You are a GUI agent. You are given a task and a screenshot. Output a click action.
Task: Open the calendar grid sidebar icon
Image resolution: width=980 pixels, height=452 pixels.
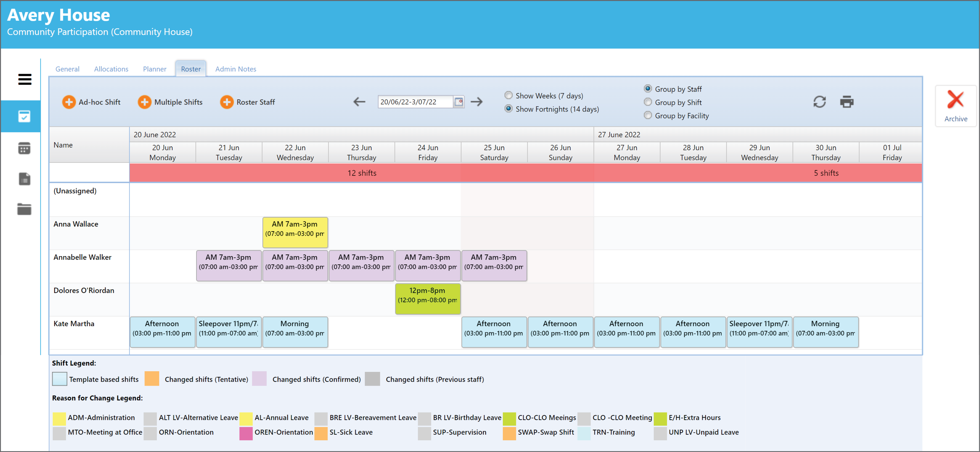click(24, 148)
